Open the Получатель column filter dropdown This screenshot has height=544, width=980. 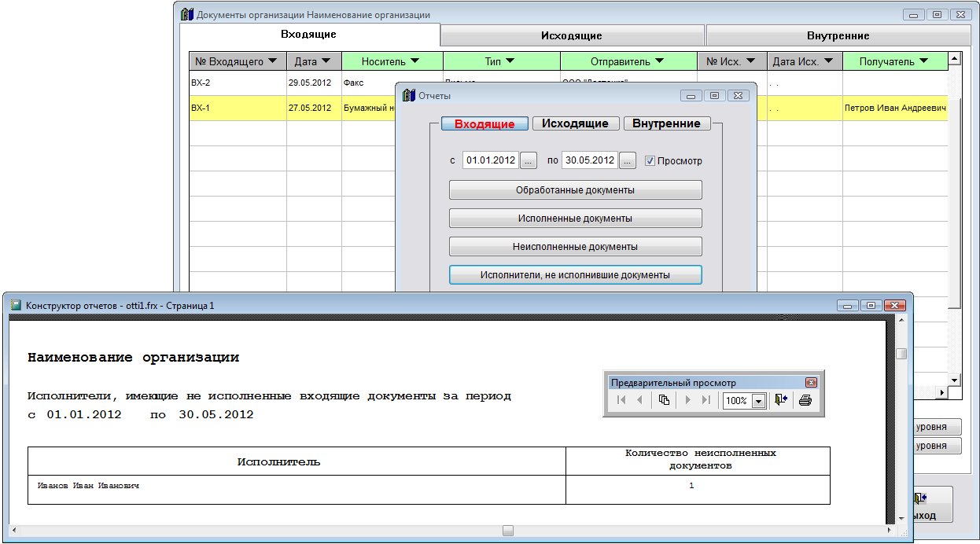923,61
